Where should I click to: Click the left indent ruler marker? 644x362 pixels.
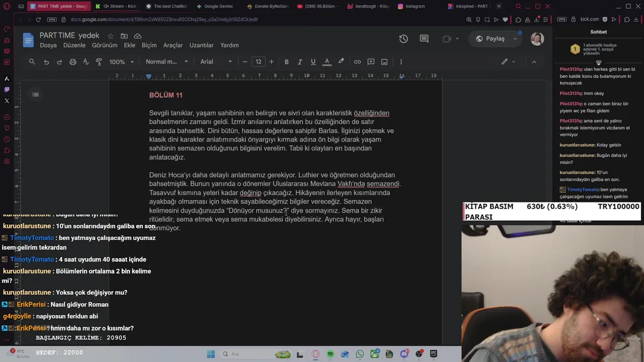coord(148,76)
